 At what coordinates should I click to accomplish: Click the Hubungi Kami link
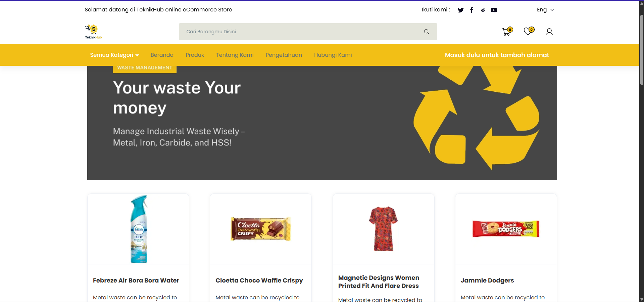(x=333, y=55)
